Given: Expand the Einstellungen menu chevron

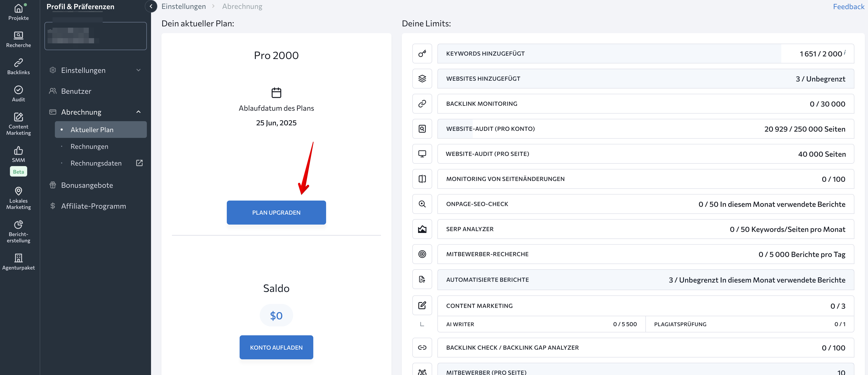Looking at the screenshot, I should 138,70.
